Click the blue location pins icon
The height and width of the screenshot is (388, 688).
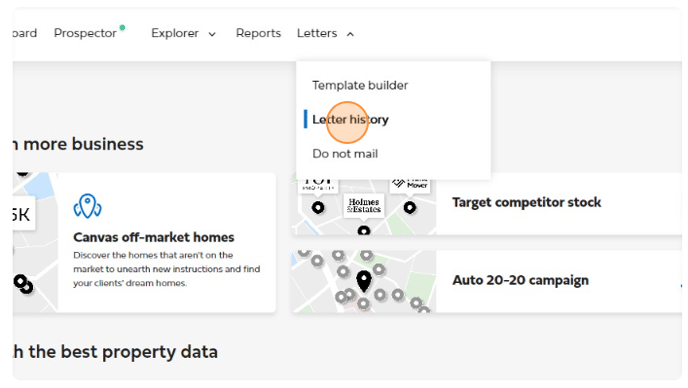[x=87, y=206]
